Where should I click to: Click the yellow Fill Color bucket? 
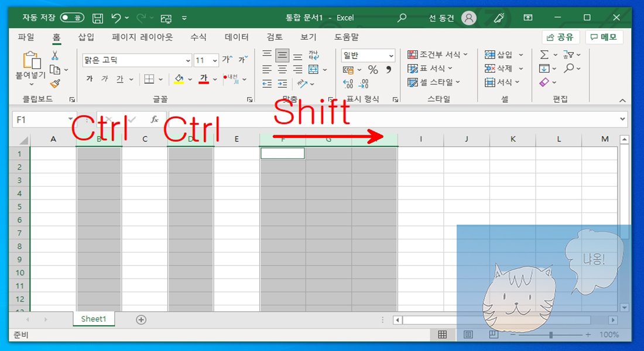179,79
